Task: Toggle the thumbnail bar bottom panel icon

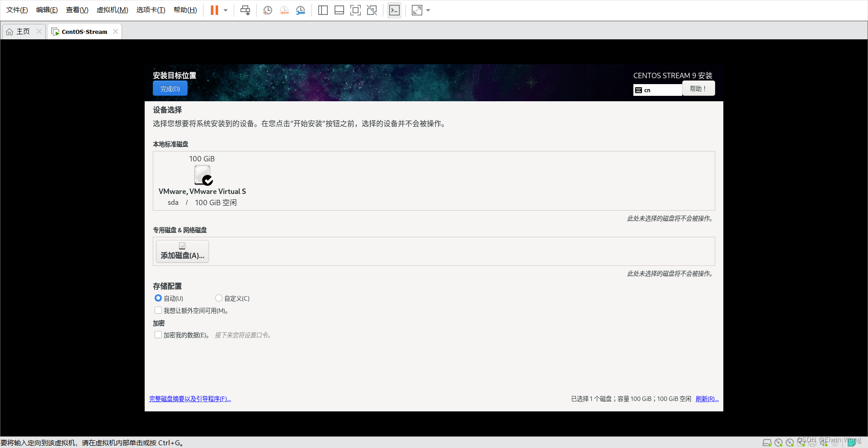Action: coord(339,10)
